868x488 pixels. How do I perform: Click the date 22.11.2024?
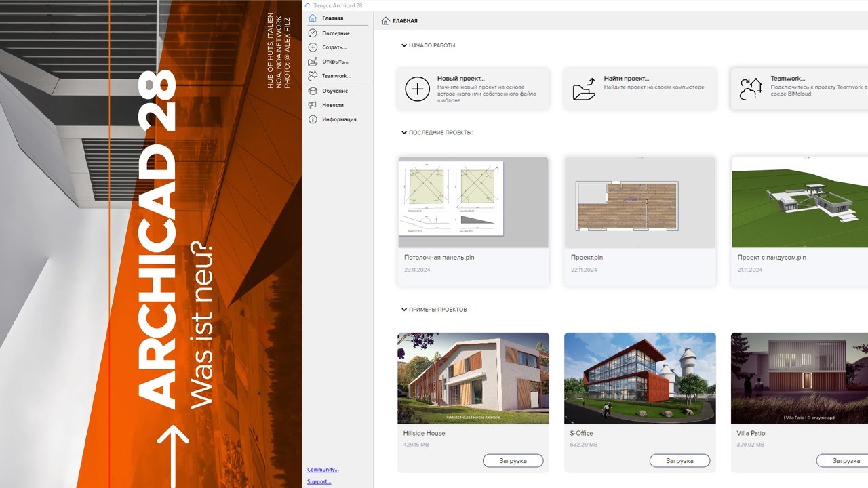coord(584,270)
